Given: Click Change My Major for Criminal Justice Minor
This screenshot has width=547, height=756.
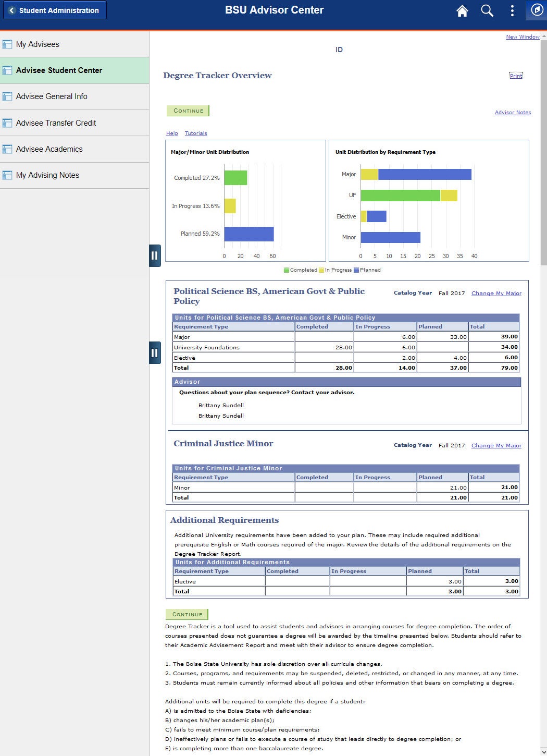Looking at the screenshot, I should (x=496, y=446).
